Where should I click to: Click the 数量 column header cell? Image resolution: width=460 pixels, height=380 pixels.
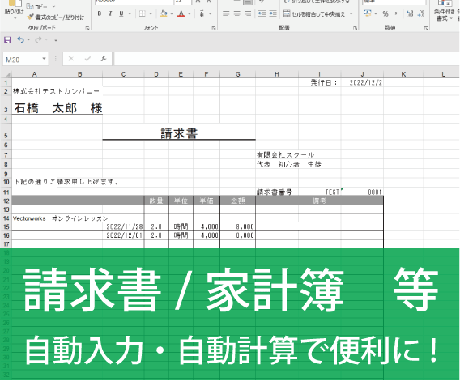[x=156, y=201]
